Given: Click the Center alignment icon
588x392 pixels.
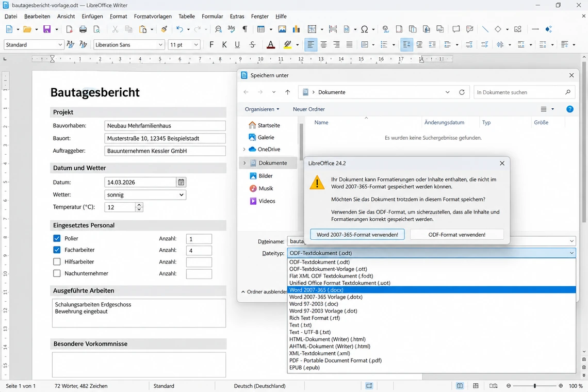Looking at the screenshot, I should coord(323,45).
